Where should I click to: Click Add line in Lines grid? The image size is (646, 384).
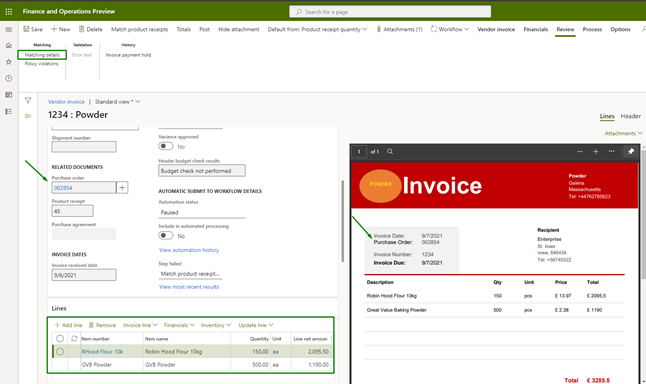tap(68, 325)
